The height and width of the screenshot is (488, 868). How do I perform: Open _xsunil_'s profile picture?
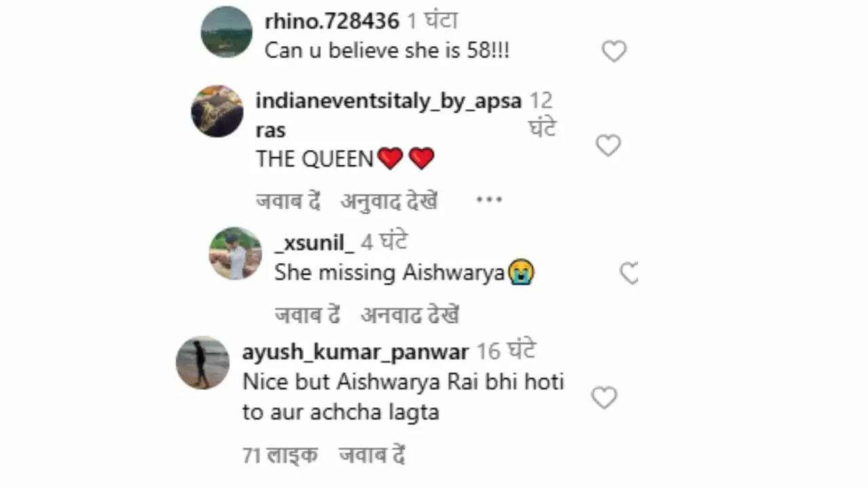pos(235,253)
